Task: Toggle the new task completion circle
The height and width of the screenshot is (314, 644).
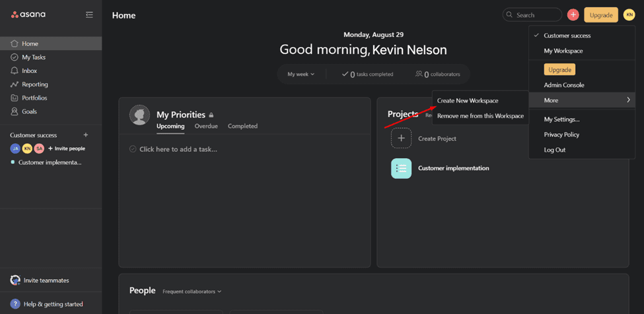Action: [x=133, y=149]
